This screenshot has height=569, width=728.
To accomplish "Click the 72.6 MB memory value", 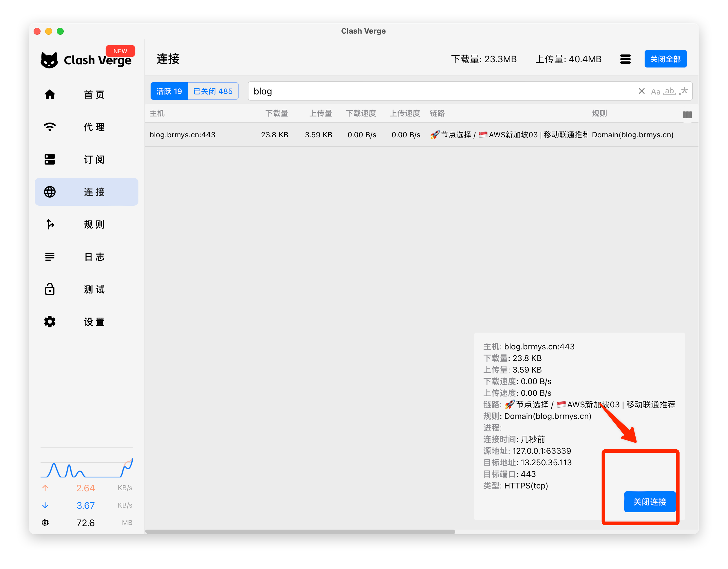I will click(86, 523).
